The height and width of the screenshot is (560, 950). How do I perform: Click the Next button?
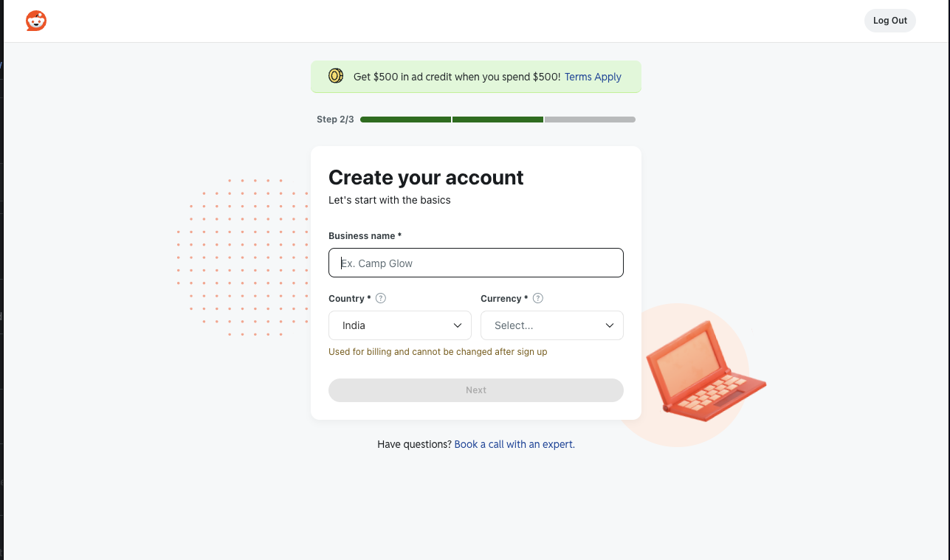tap(475, 390)
